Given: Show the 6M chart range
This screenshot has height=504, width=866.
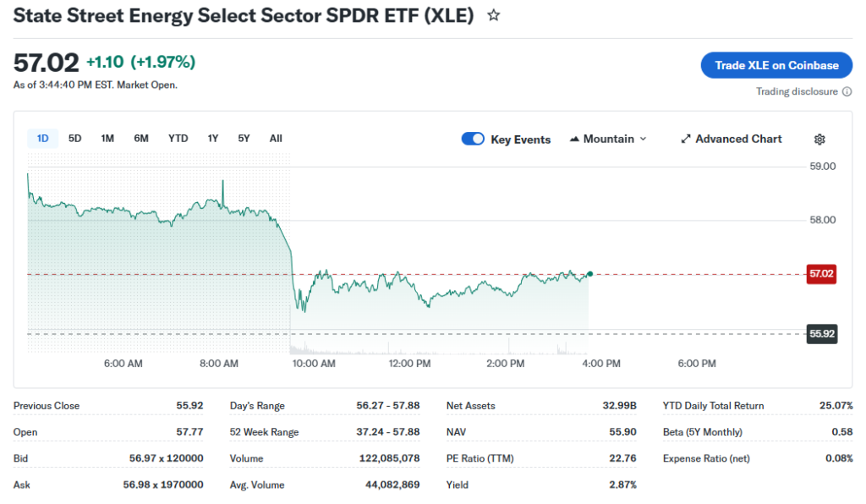Looking at the screenshot, I should point(141,139).
